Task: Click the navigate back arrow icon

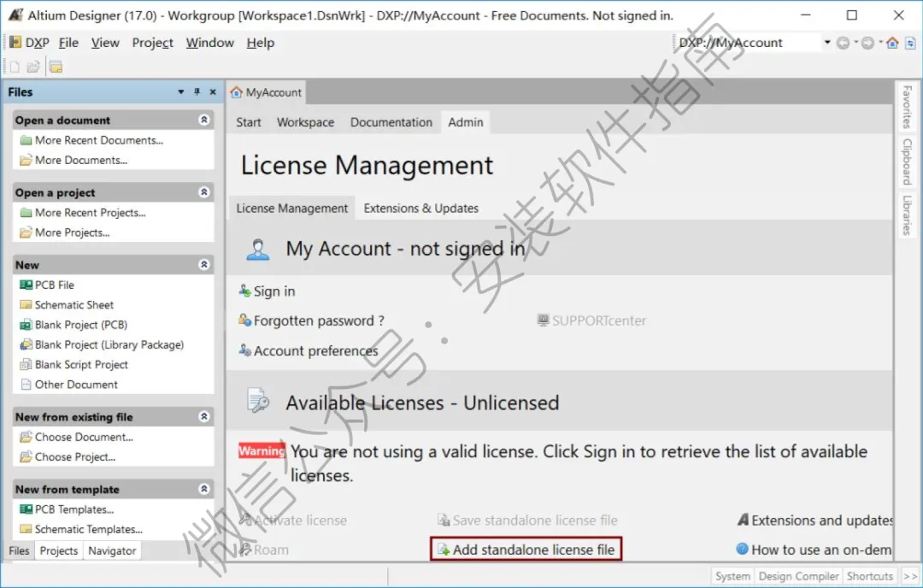Action: (x=843, y=43)
